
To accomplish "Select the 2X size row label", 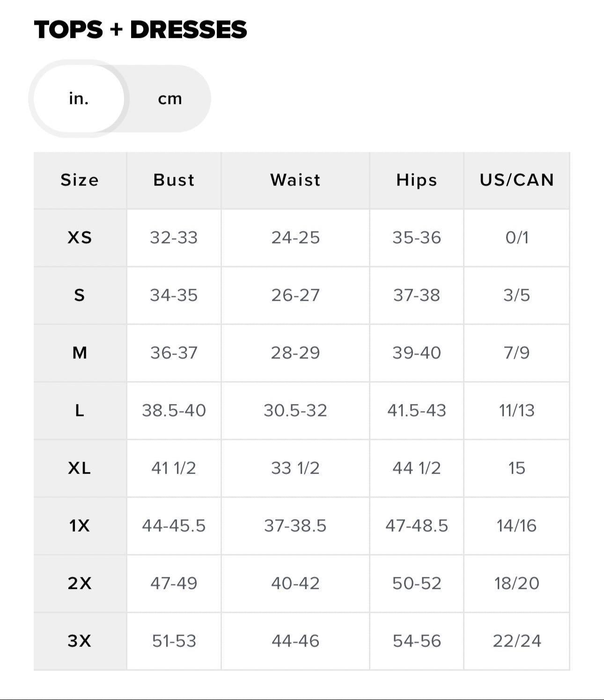I will [x=80, y=583].
